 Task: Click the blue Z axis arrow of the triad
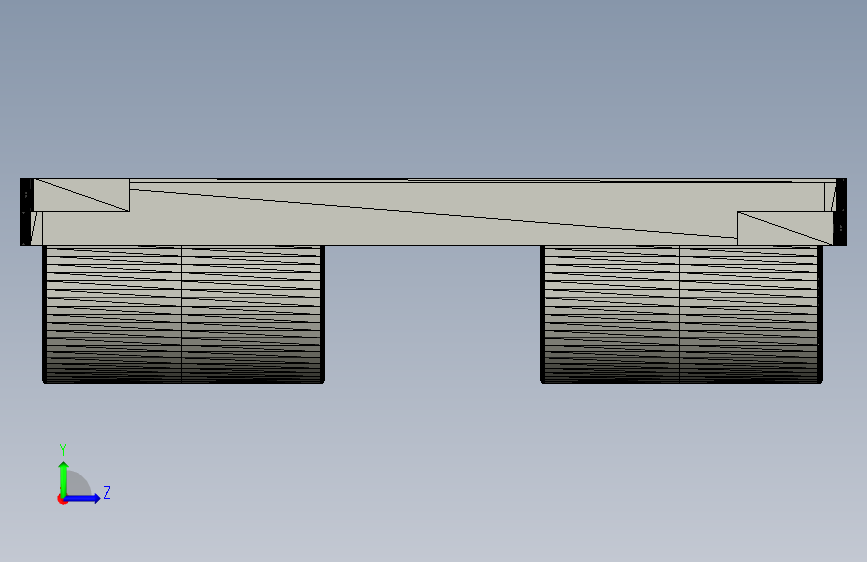pyautogui.click(x=83, y=498)
